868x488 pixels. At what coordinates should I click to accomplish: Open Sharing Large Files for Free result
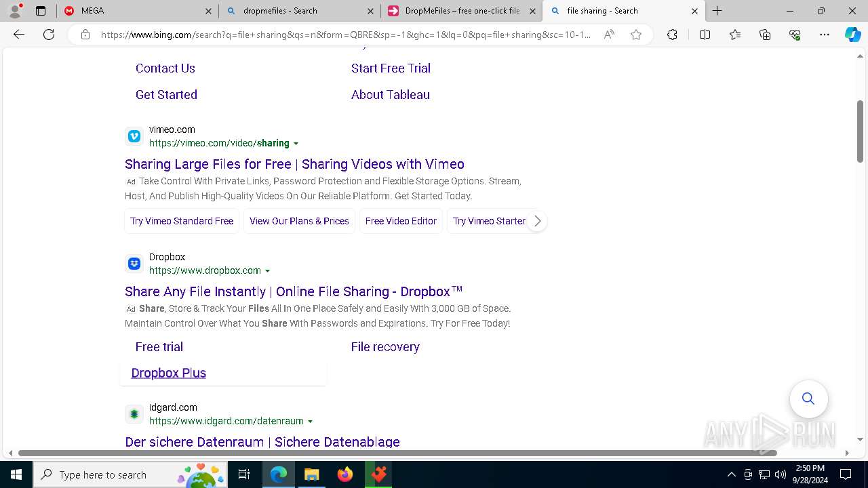click(x=294, y=164)
